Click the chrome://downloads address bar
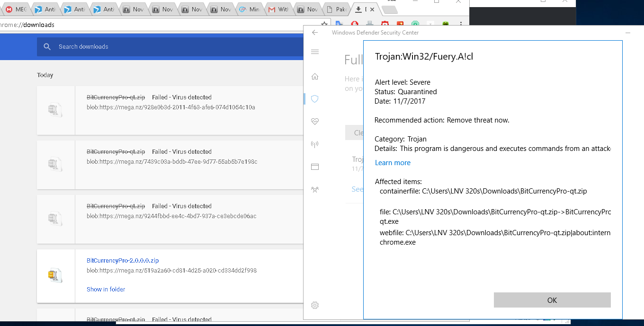The image size is (644, 326). coord(159,25)
